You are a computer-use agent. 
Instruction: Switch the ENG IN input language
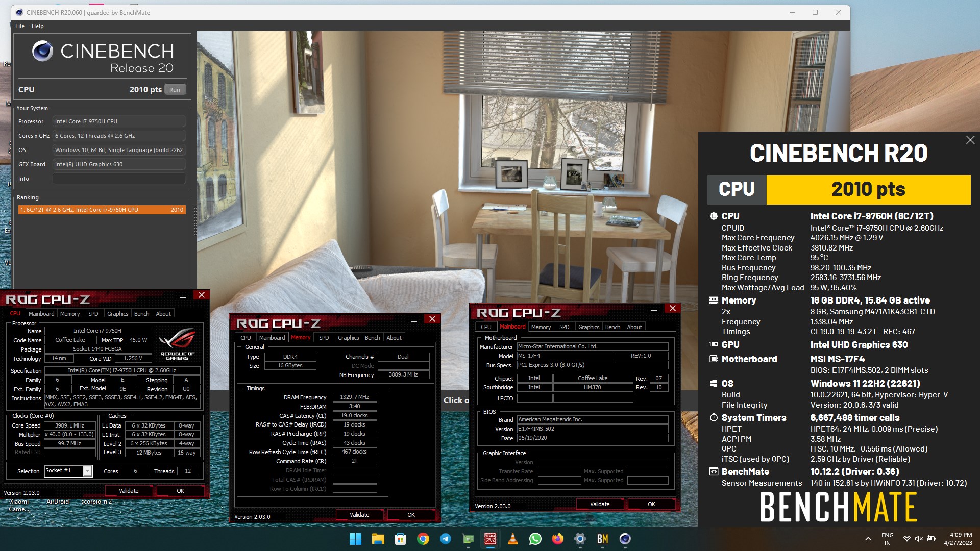pyautogui.click(x=888, y=539)
